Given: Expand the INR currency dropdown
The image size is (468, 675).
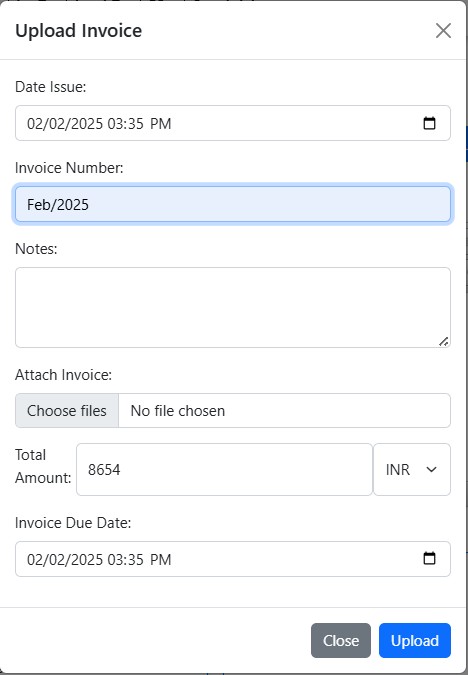Looking at the screenshot, I should coord(412,469).
